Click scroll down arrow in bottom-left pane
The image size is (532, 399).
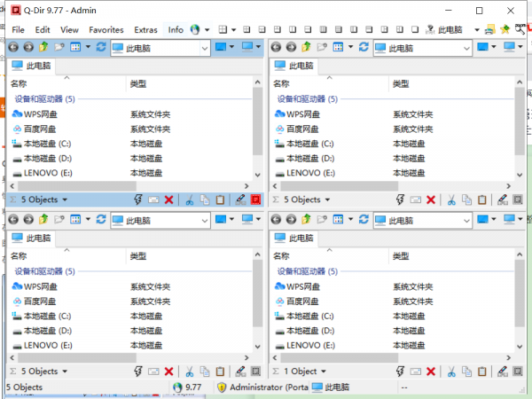257,347
